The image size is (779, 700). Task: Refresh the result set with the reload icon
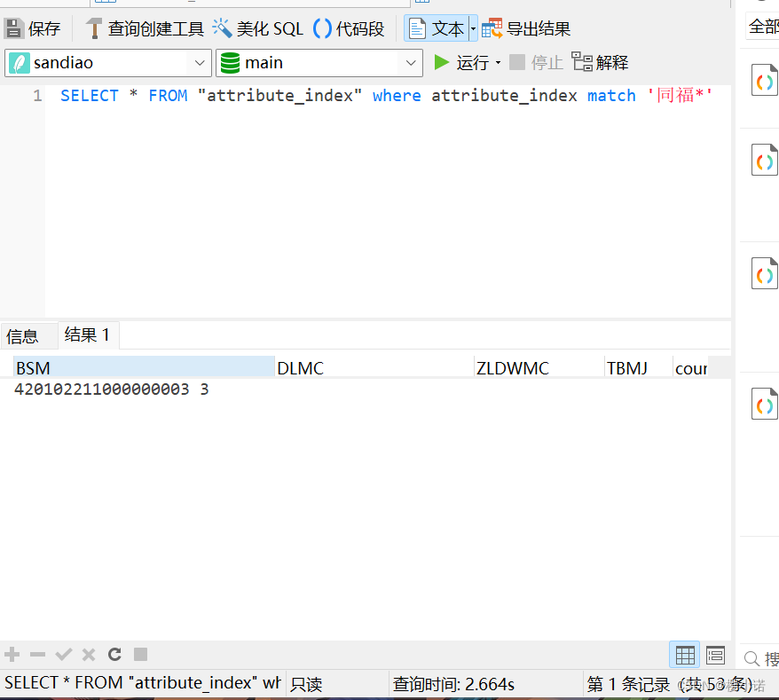(114, 654)
